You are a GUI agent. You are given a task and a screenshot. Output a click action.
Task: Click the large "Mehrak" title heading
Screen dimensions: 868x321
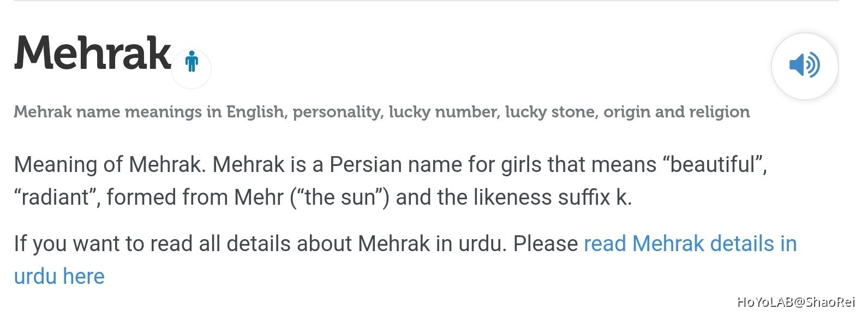click(x=93, y=53)
